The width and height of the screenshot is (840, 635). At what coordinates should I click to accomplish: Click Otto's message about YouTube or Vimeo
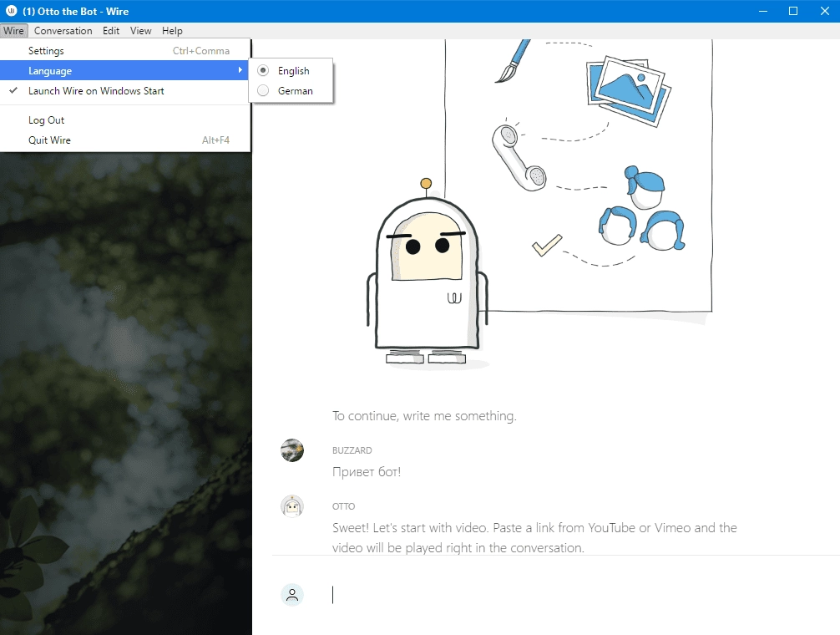point(534,537)
